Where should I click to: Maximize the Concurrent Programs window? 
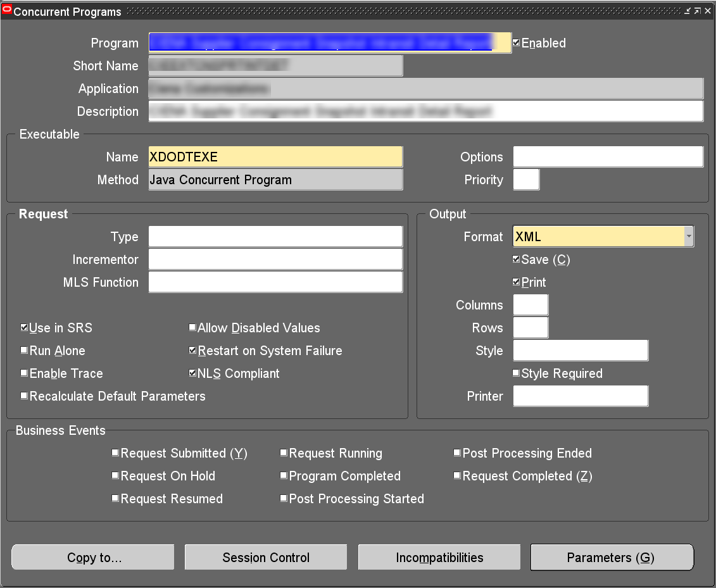[x=697, y=11]
